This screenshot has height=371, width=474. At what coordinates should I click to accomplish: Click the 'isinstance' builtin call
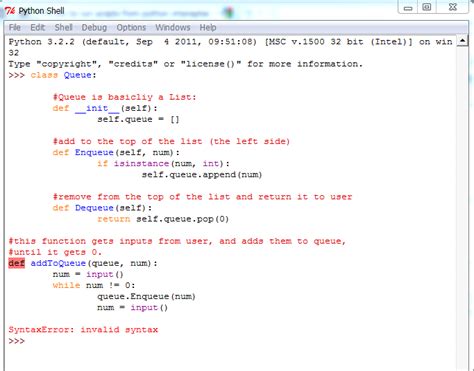click(141, 164)
